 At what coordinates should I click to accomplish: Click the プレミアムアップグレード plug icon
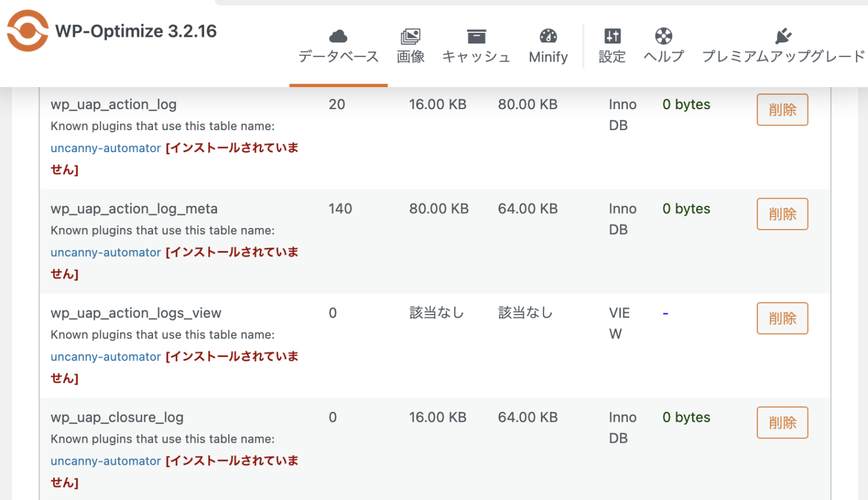[785, 34]
